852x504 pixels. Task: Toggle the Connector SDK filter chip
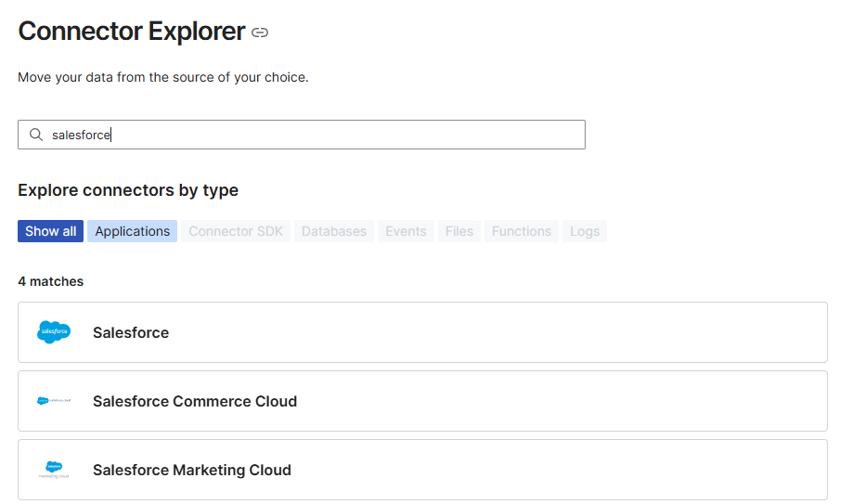coord(236,231)
